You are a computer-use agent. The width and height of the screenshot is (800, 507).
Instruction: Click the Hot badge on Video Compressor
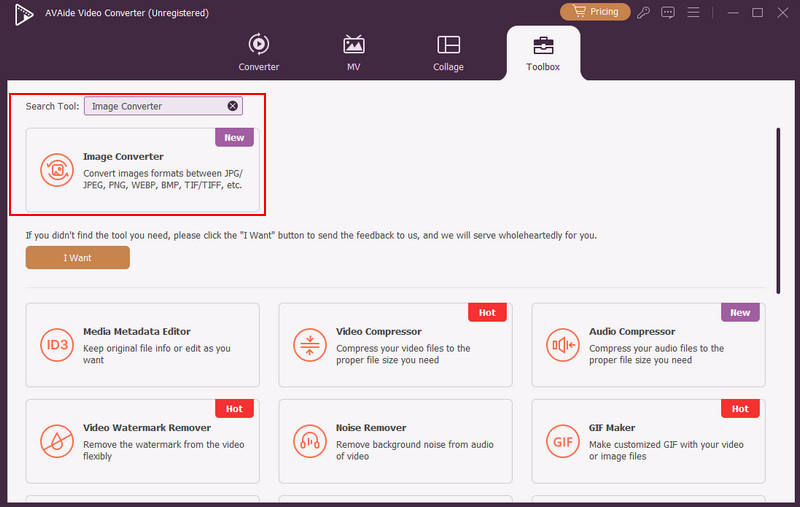tap(487, 313)
